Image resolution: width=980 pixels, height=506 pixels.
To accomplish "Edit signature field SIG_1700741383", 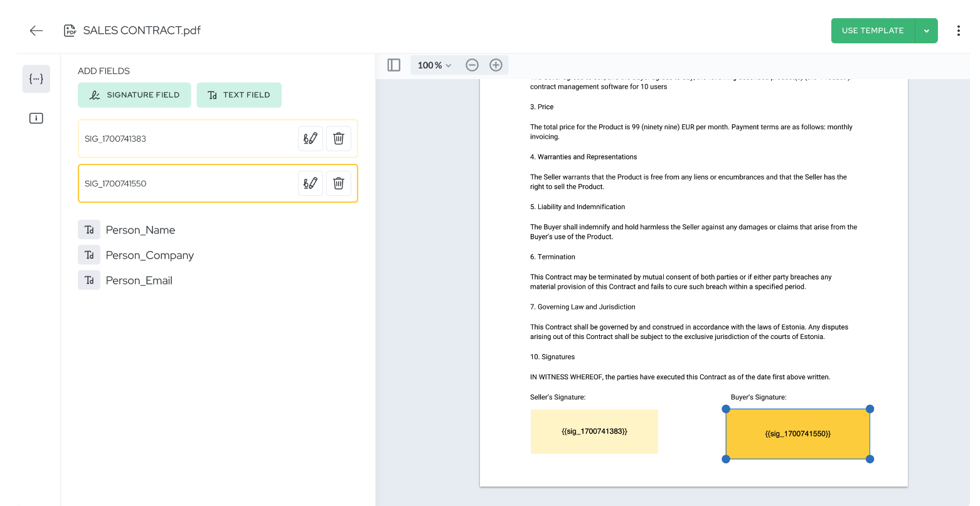I will (311, 139).
